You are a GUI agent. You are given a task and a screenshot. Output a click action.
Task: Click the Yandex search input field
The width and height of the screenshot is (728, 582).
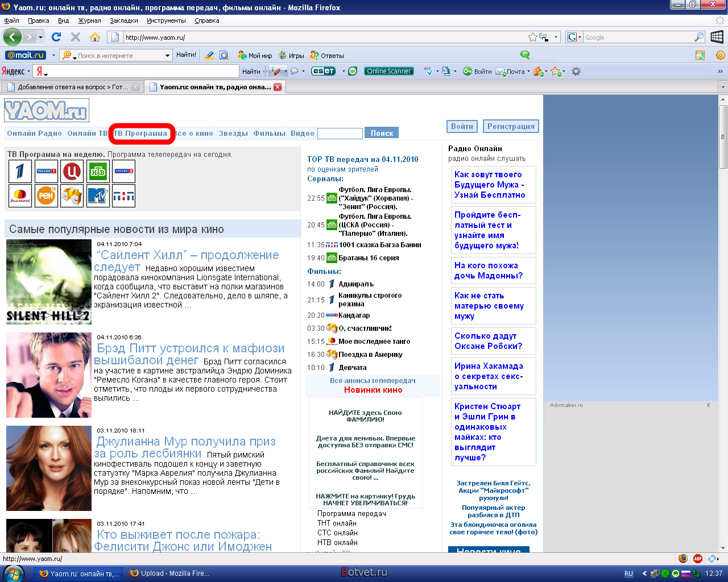[x=142, y=71]
